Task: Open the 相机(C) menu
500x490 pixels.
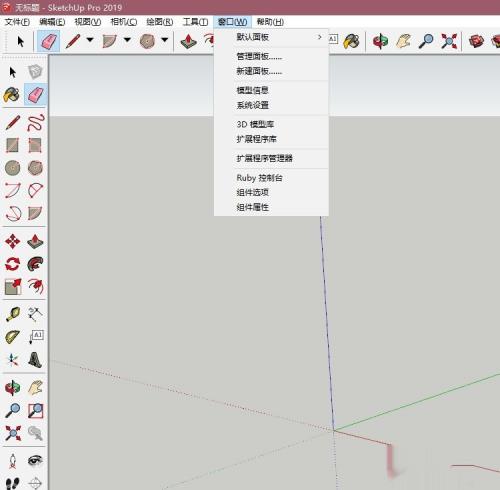Action: point(124,22)
